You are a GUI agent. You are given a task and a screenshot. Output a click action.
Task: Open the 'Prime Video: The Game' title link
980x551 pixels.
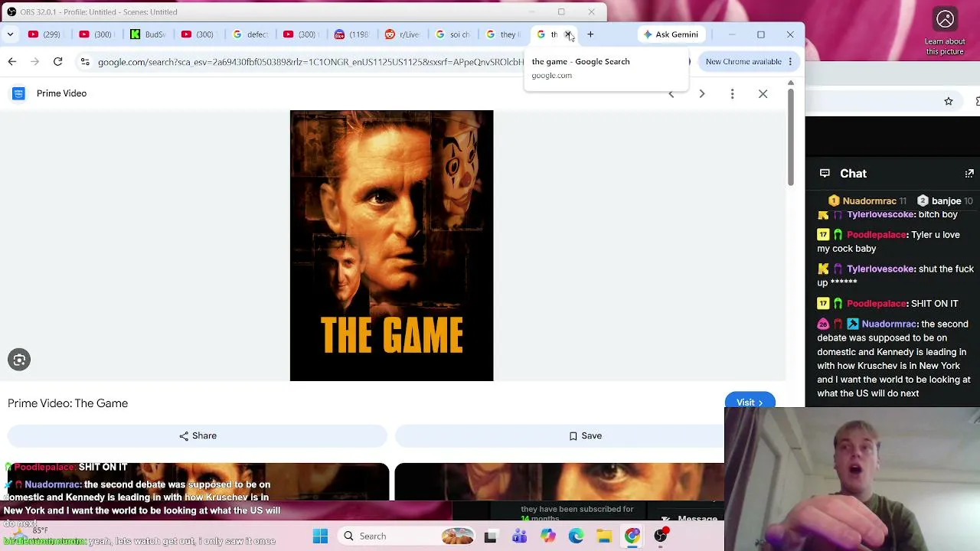point(68,403)
